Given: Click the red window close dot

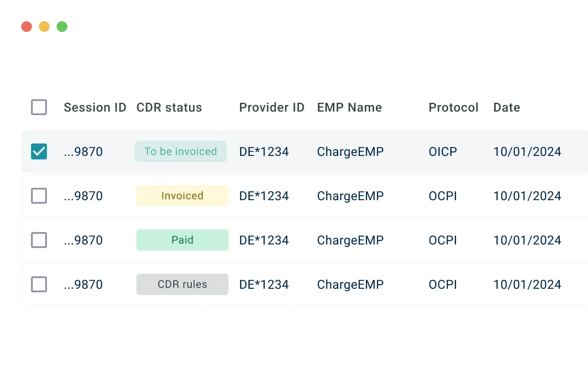Looking at the screenshot, I should coord(27,27).
